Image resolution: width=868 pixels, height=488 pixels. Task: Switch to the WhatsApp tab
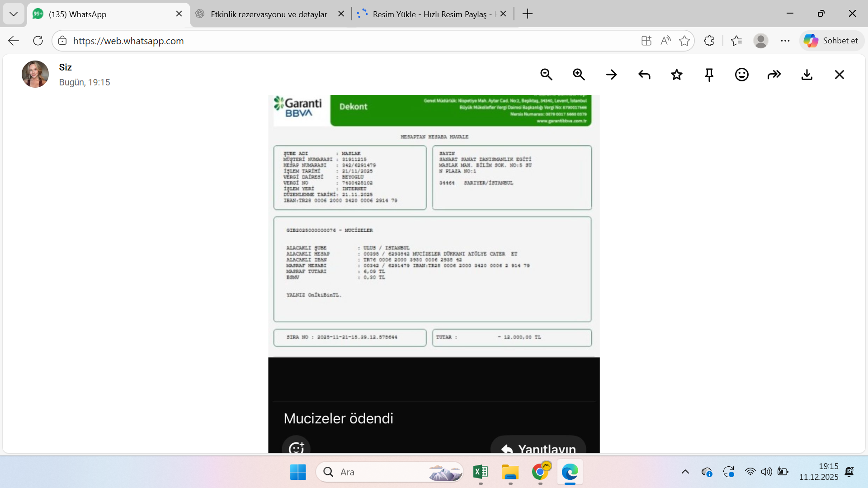point(108,14)
